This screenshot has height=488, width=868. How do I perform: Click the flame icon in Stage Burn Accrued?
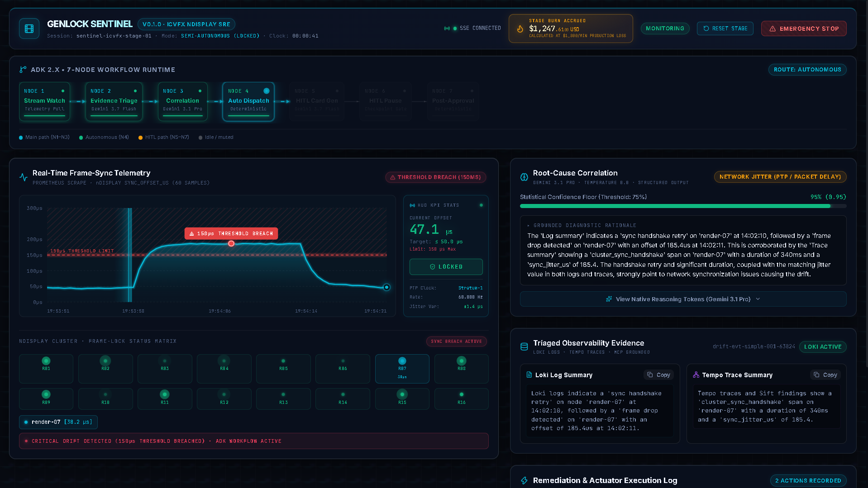[520, 28]
